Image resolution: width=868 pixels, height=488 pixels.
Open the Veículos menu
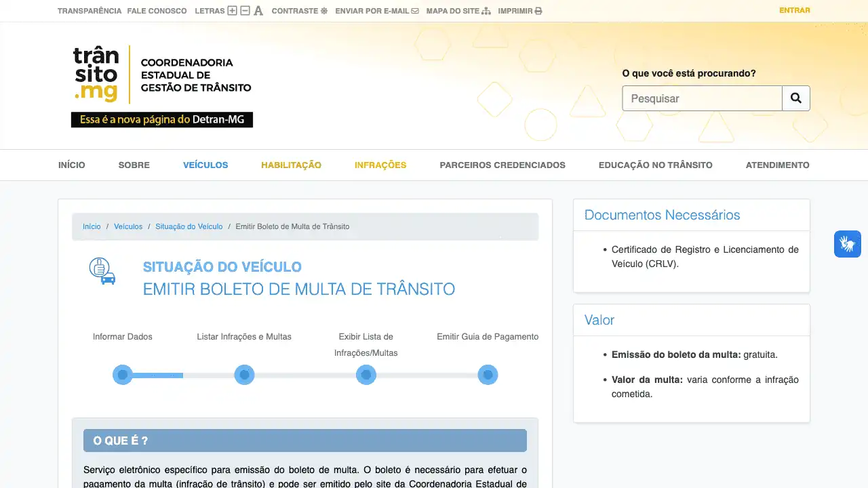(x=205, y=165)
